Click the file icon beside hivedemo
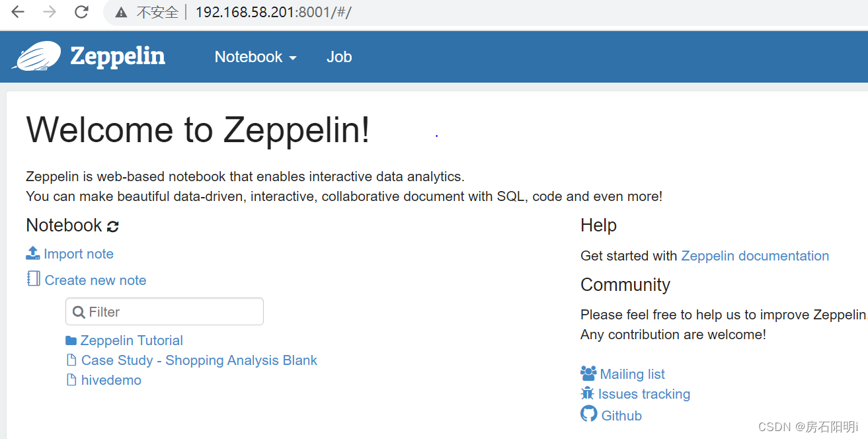This screenshot has width=868, height=439. [71, 379]
